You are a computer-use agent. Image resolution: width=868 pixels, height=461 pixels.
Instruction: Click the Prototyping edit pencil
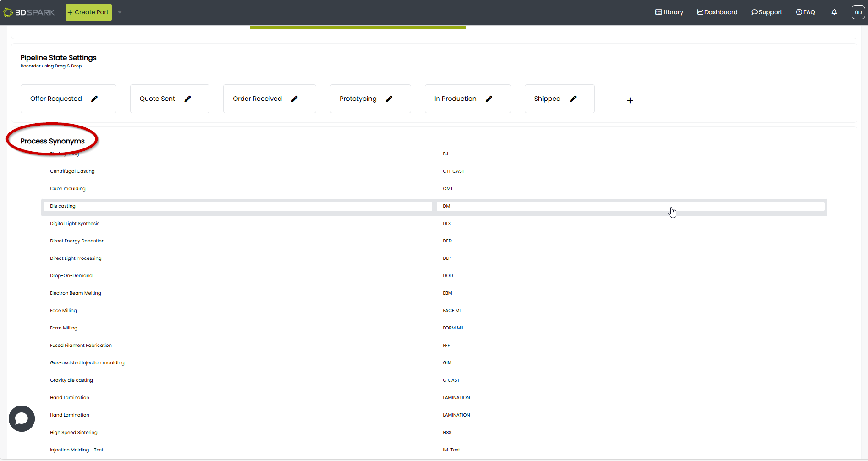tap(389, 99)
